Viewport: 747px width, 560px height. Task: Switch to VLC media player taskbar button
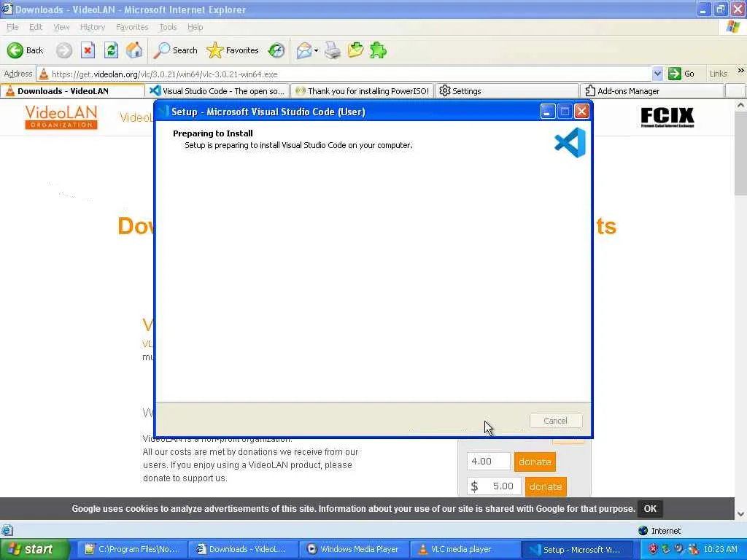click(x=463, y=549)
